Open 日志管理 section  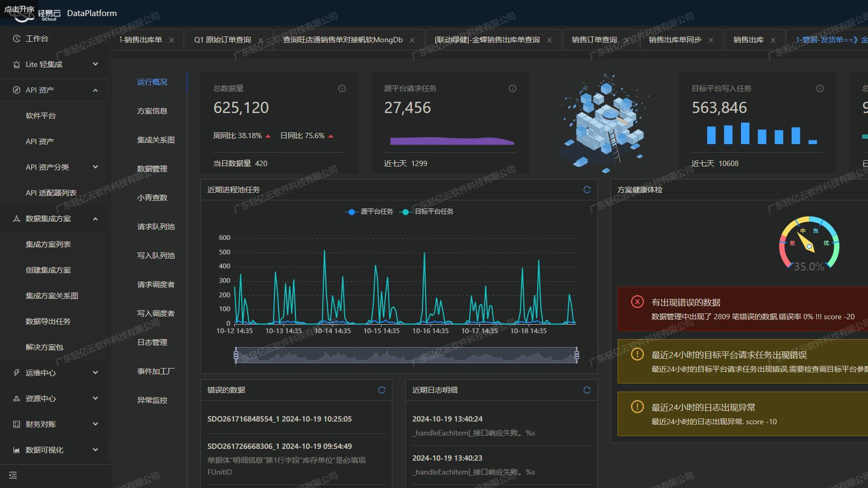[x=152, y=342]
